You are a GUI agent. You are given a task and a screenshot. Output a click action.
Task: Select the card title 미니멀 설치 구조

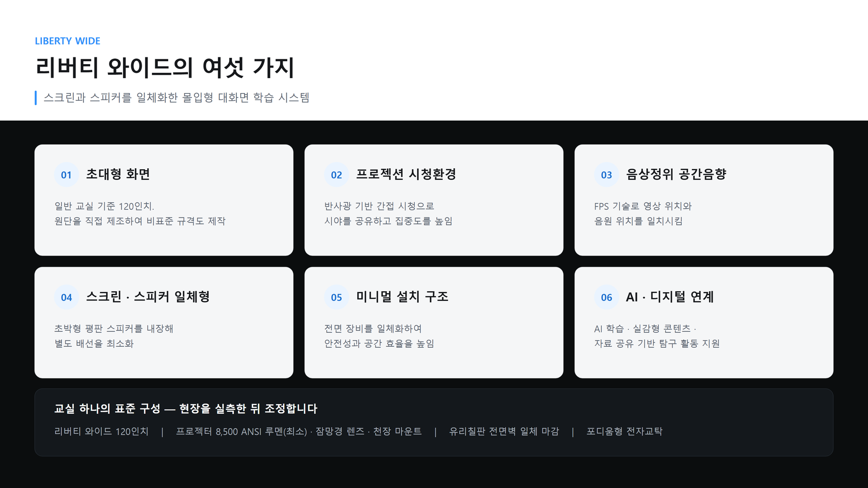pyautogui.click(x=402, y=297)
